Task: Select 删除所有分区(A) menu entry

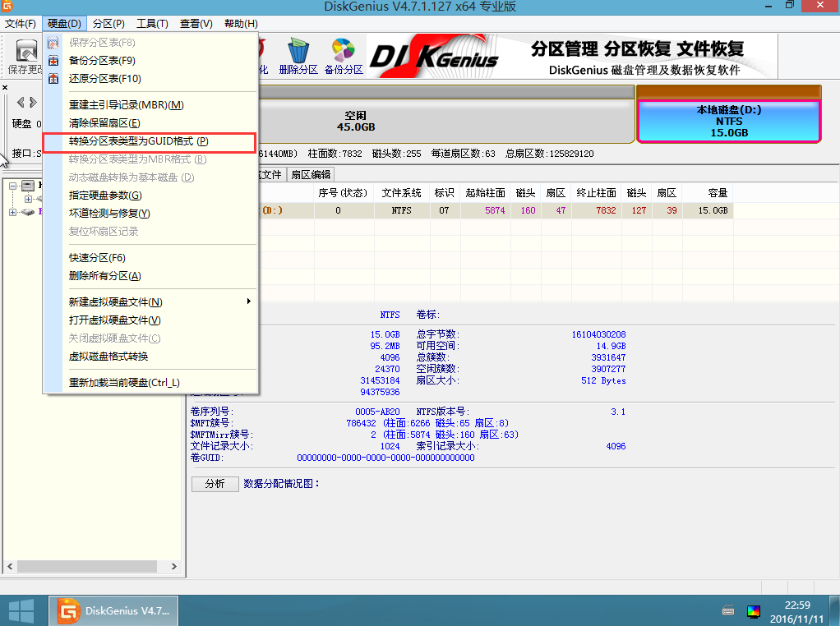Action: click(x=150, y=276)
